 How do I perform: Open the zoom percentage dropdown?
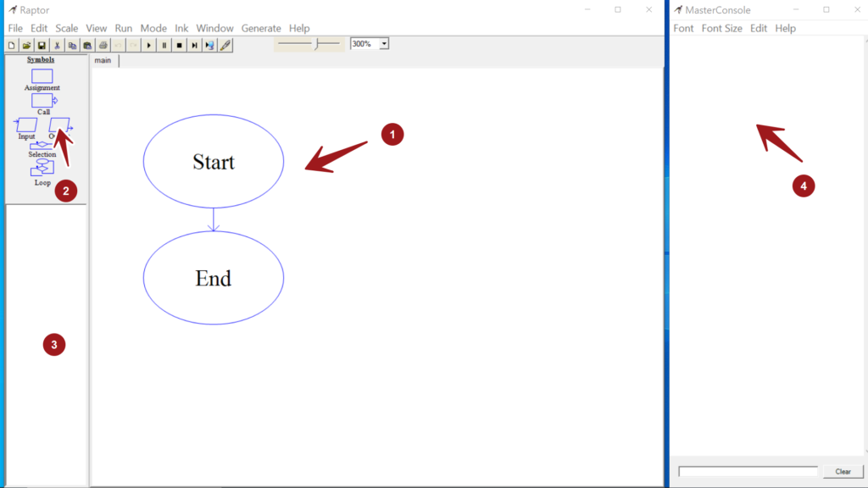coord(382,43)
